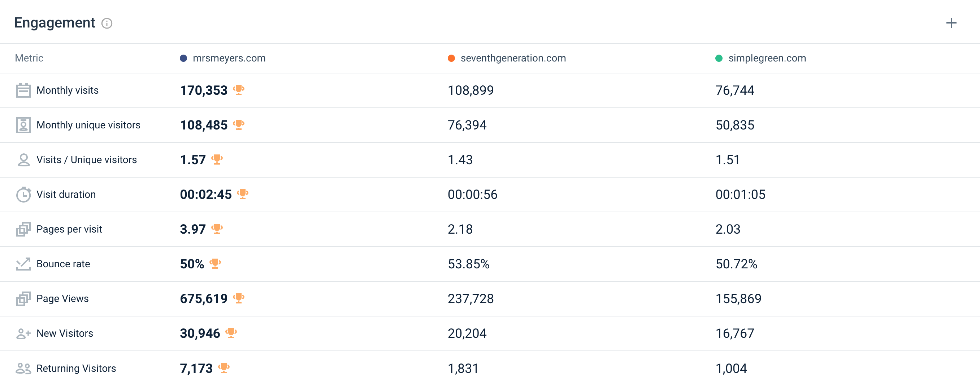Viewport: 980px width, 387px height.
Task: Click the Monthly unique visitors portrait icon
Action: (23, 125)
